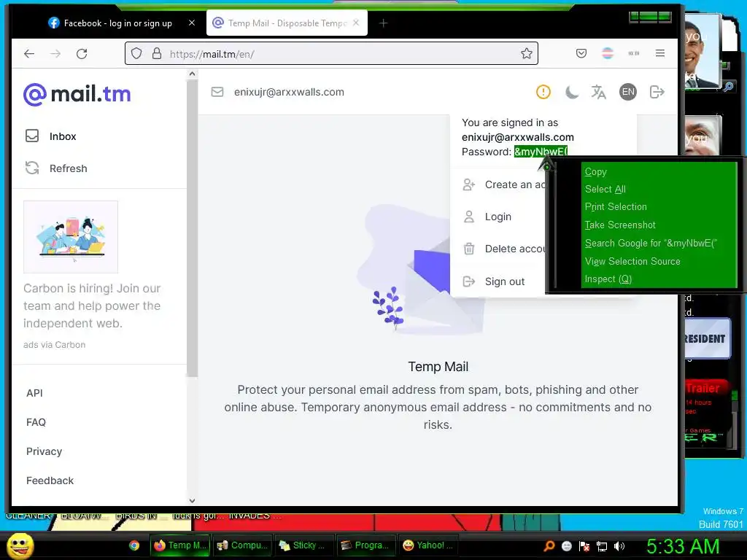Choose View Selection Source

point(632,261)
